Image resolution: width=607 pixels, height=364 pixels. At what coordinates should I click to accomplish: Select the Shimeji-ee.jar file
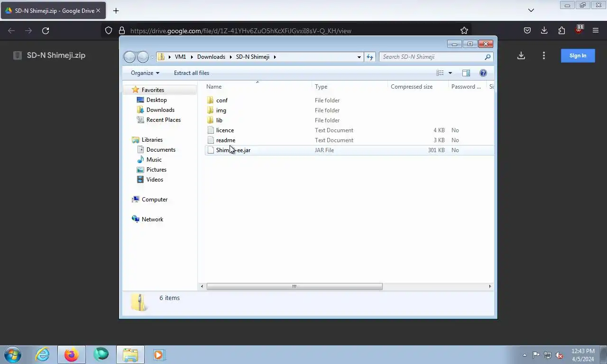click(233, 150)
